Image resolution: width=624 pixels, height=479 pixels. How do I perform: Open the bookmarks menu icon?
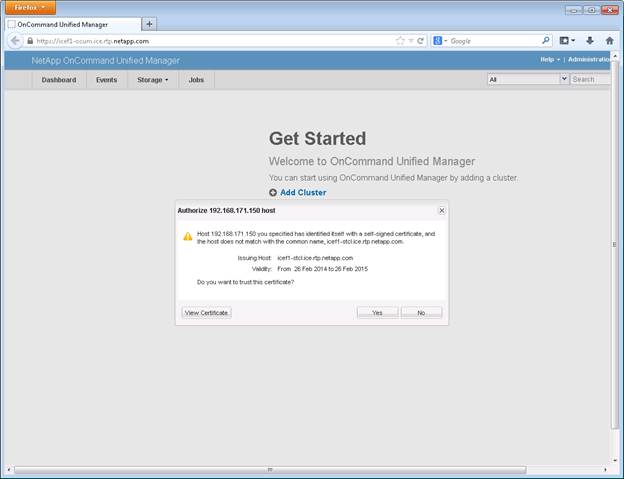[567, 41]
